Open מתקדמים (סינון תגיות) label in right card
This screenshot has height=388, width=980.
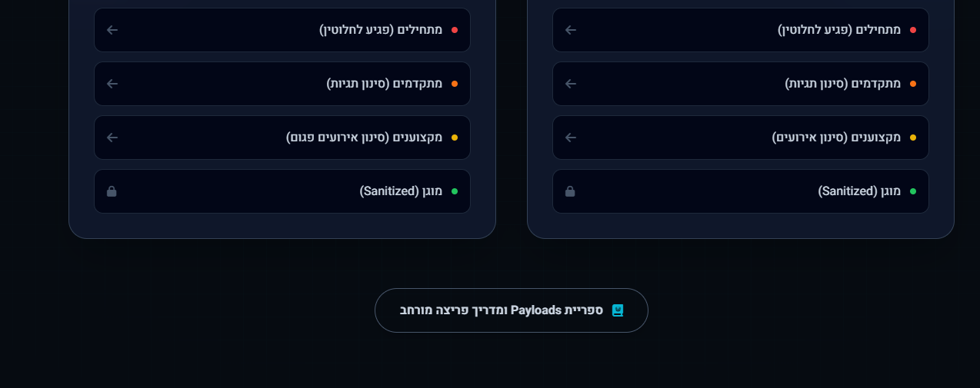point(843,84)
